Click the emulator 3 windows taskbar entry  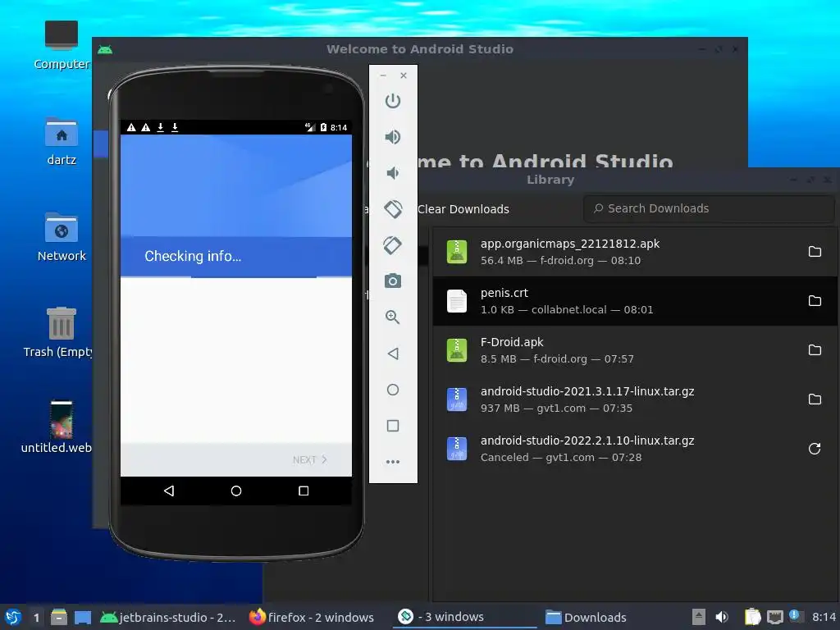coord(464,617)
